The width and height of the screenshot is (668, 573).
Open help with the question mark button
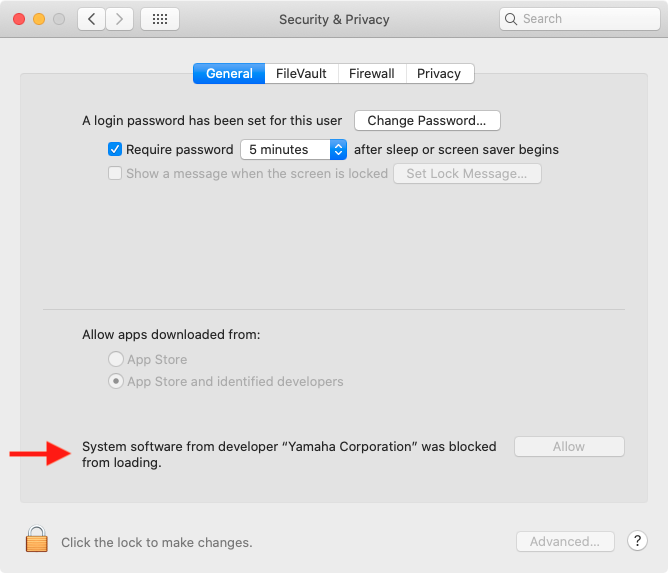pos(637,541)
